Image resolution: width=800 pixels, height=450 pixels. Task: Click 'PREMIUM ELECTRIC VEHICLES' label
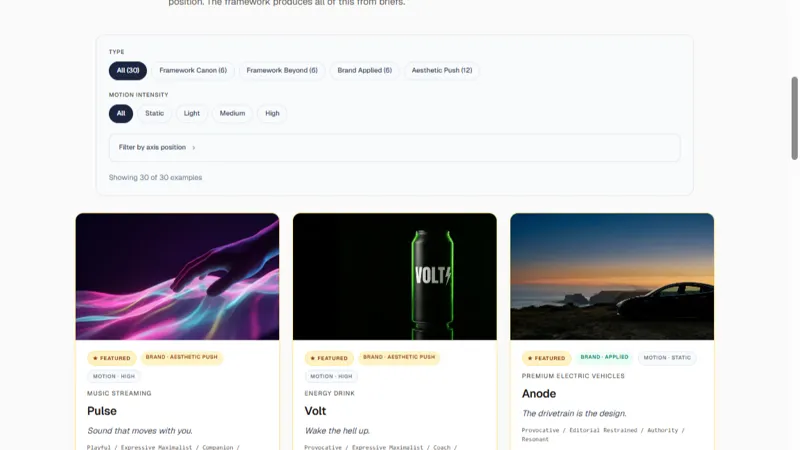[573, 376]
